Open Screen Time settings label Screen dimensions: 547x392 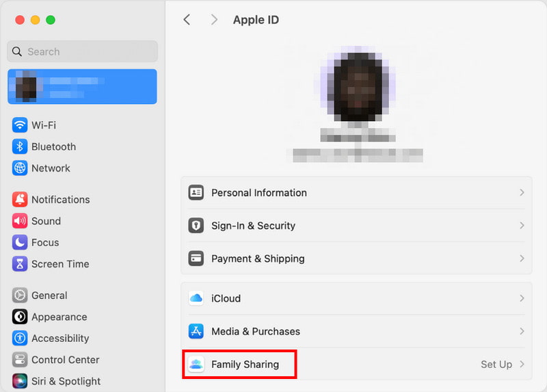click(x=60, y=264)
